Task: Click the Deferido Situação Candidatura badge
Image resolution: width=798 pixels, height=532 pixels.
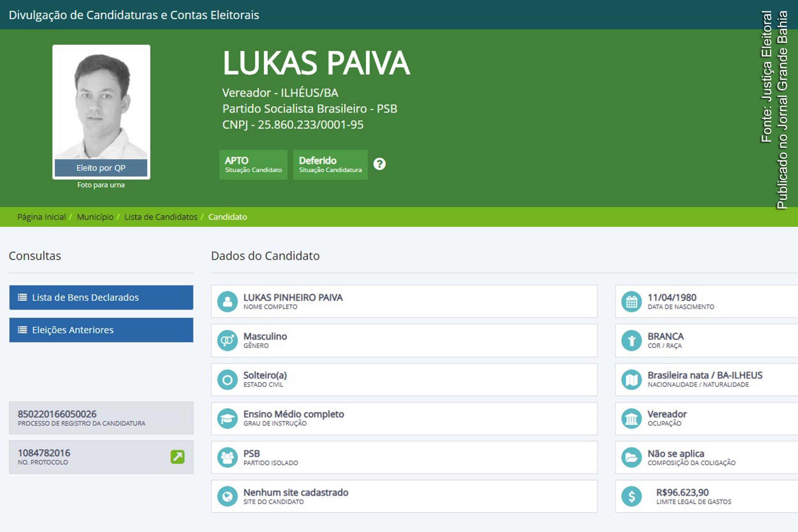Action: pyautogui.click(x=331, y=165)
